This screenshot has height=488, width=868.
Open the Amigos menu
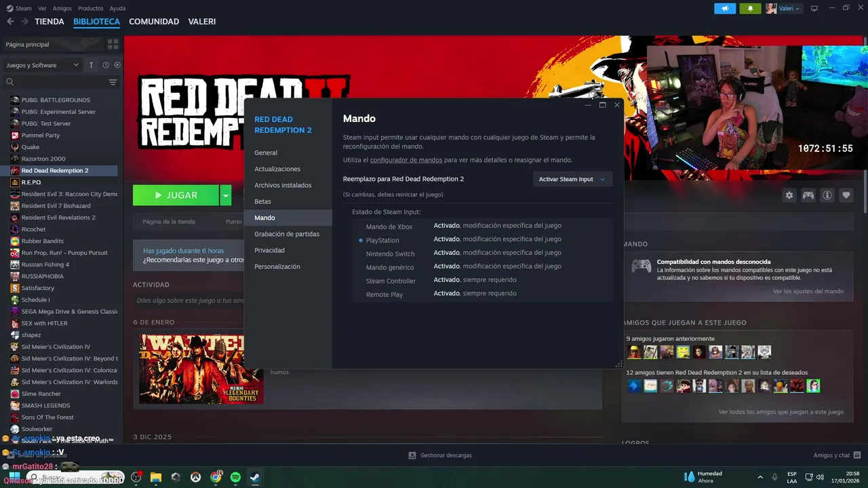point(62,8)
